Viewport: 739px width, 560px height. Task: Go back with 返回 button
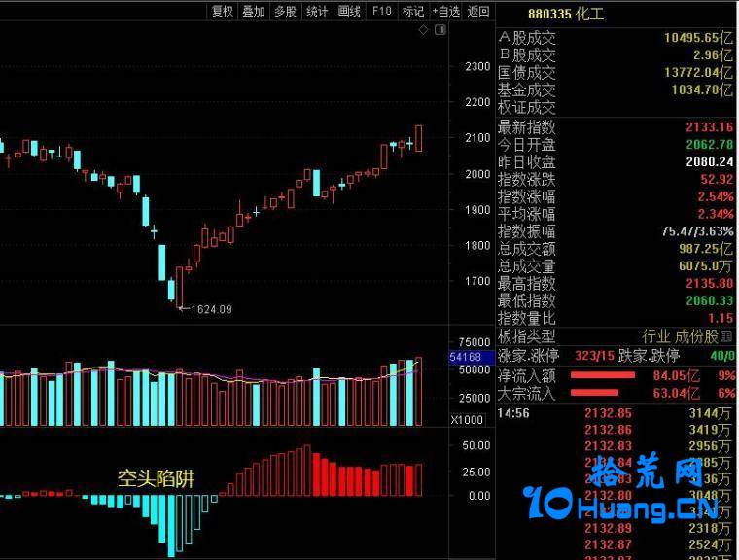pos(478,11)
